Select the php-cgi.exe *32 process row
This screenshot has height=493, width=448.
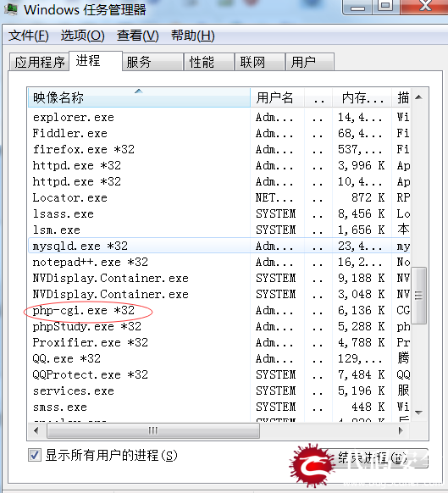coord(219,310)
